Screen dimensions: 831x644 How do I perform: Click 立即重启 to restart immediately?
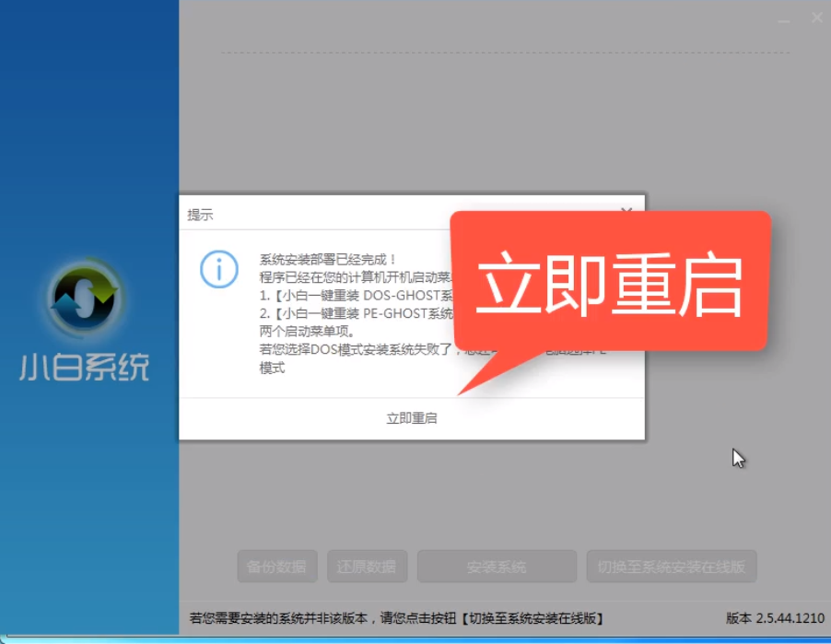(x=413, y=416)
